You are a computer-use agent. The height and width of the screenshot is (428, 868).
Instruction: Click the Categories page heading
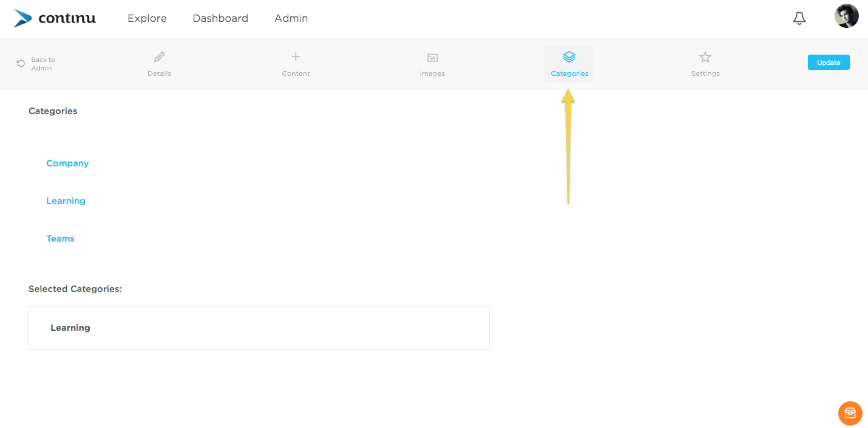(x=53, y=111)
